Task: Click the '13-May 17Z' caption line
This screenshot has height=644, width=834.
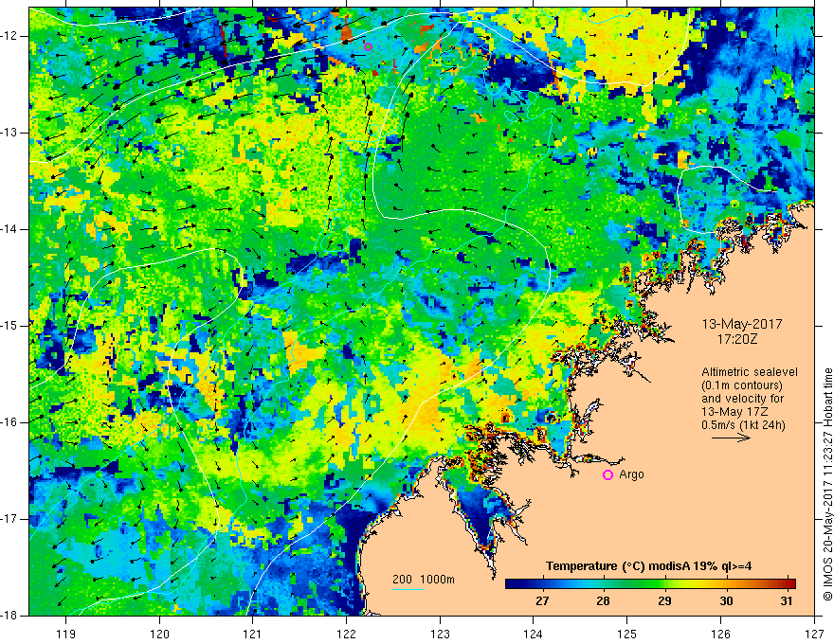Action: pos(735,412)
